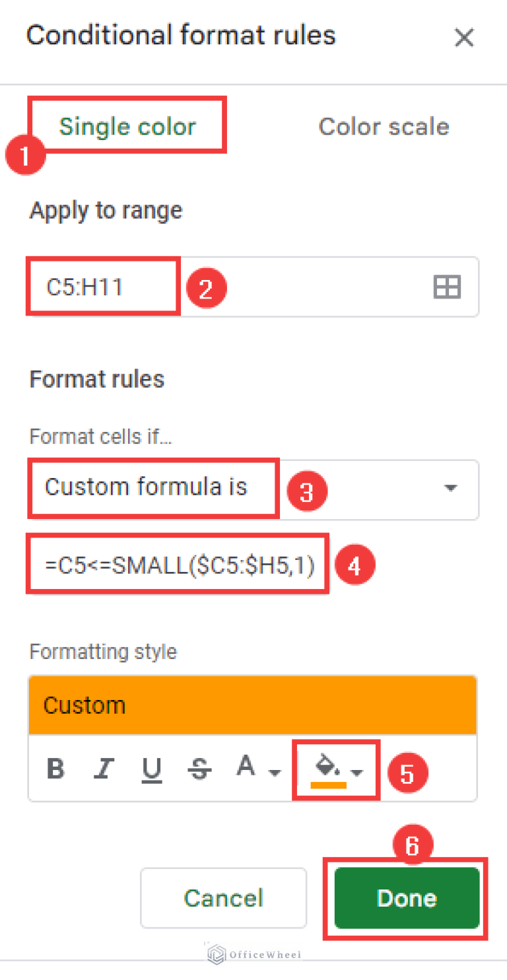Toggle bold text formatting

click(x=57, y=769)
